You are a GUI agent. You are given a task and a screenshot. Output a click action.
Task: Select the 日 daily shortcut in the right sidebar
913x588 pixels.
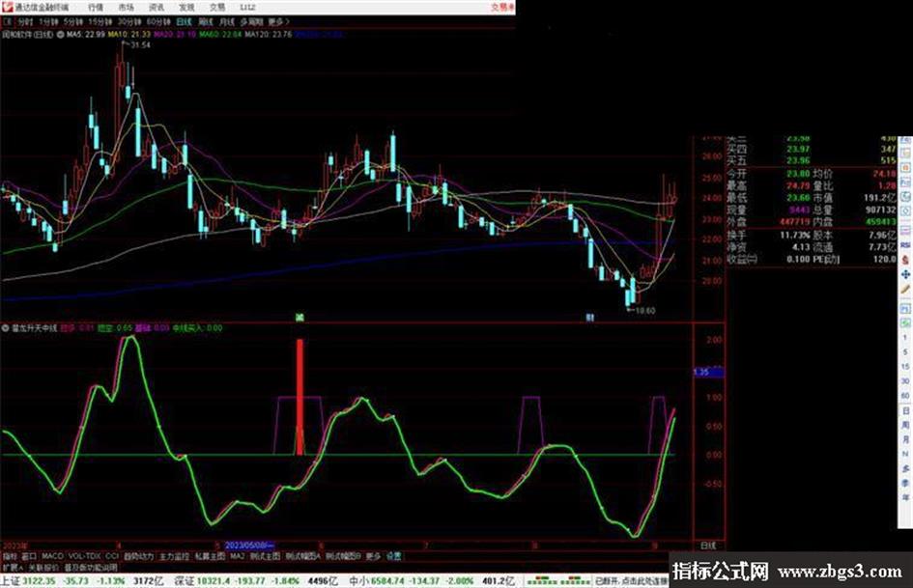tap(905, 411)
